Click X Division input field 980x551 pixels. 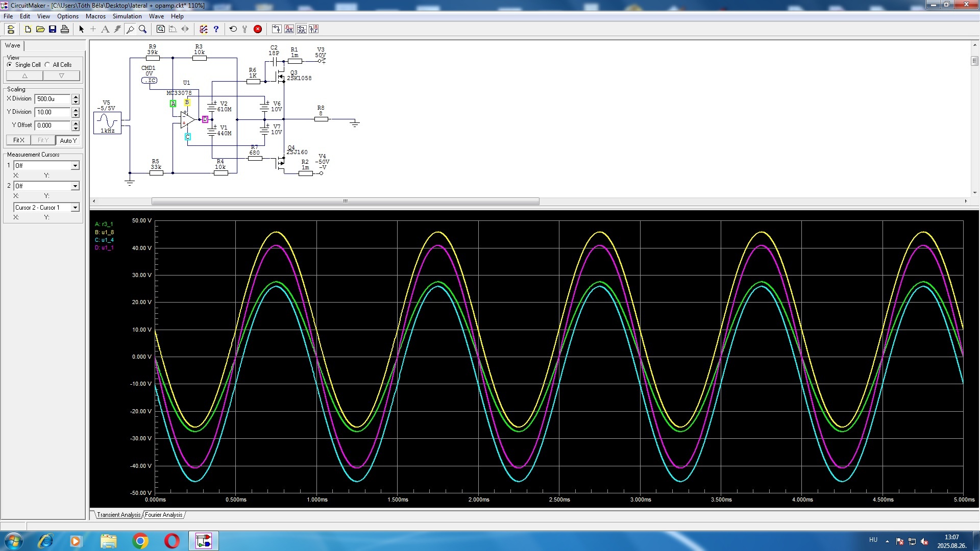click(53, 99)
